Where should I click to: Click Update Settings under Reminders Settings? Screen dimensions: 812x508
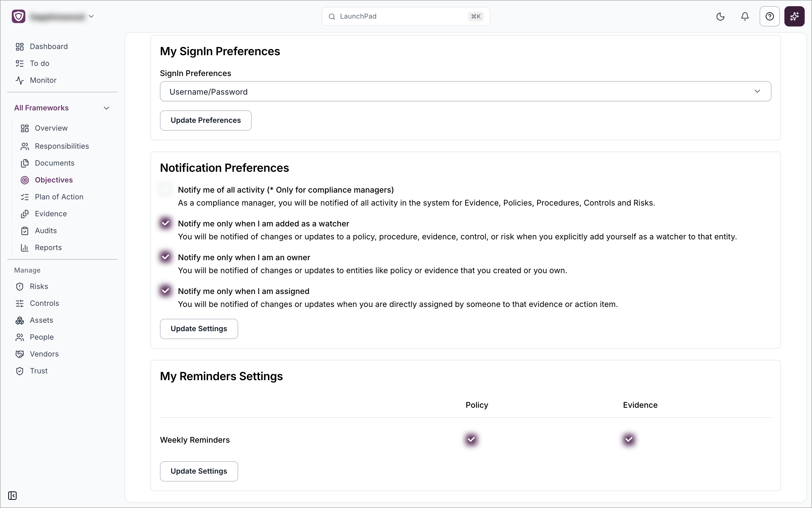point(199,471)
